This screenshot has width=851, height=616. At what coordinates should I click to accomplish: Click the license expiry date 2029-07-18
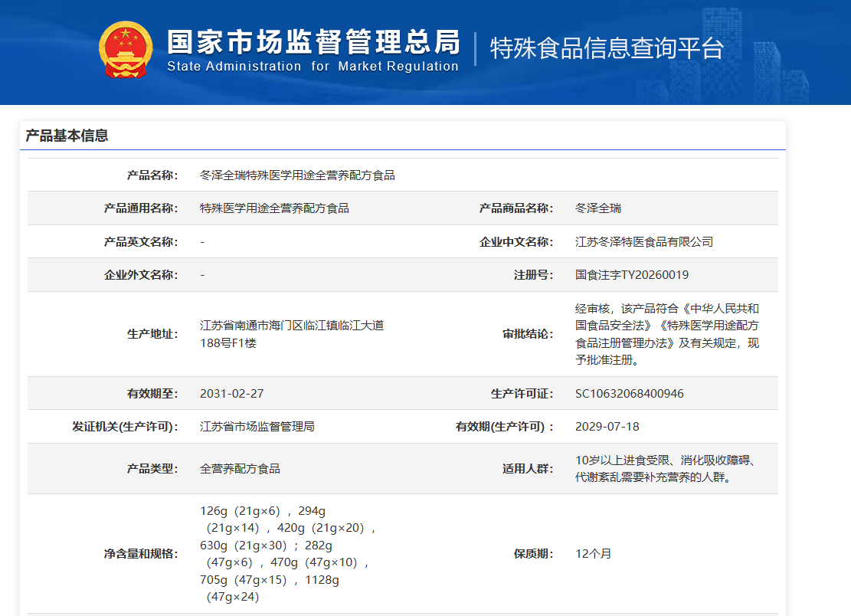607,427
